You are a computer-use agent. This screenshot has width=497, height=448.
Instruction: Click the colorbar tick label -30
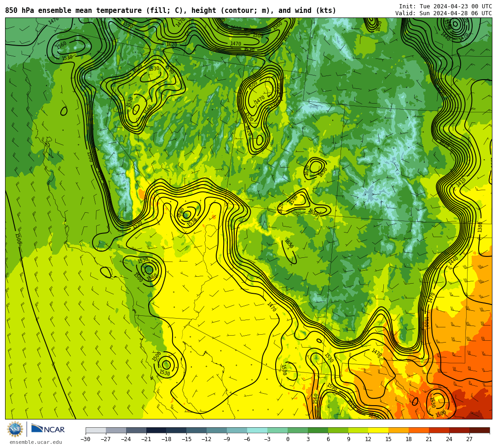[x=86, y=439]
